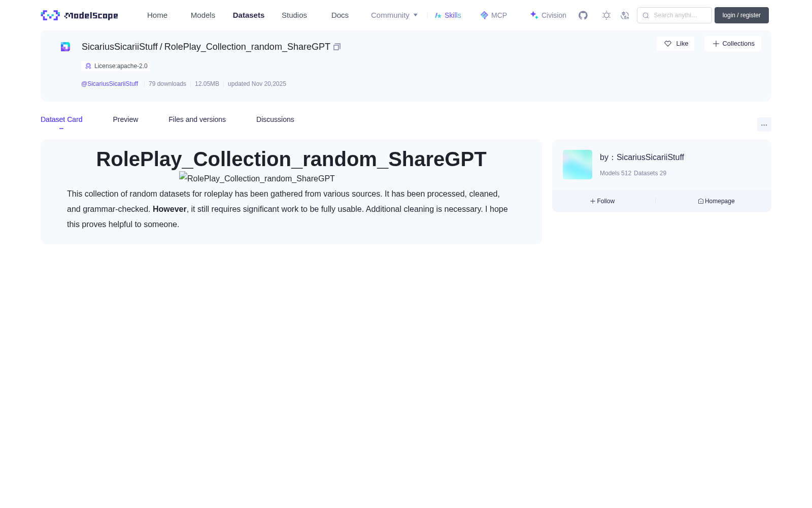This screenshot has width=812, height=508.
Task: Select the Dataset Card tab
Action: point(61,119)
